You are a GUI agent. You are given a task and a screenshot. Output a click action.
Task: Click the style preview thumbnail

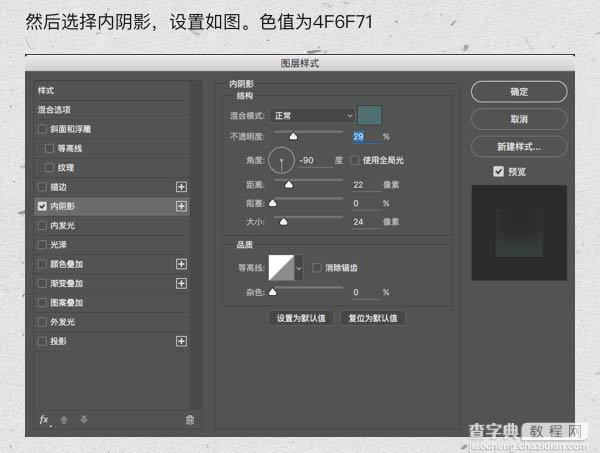coord(519,233)
